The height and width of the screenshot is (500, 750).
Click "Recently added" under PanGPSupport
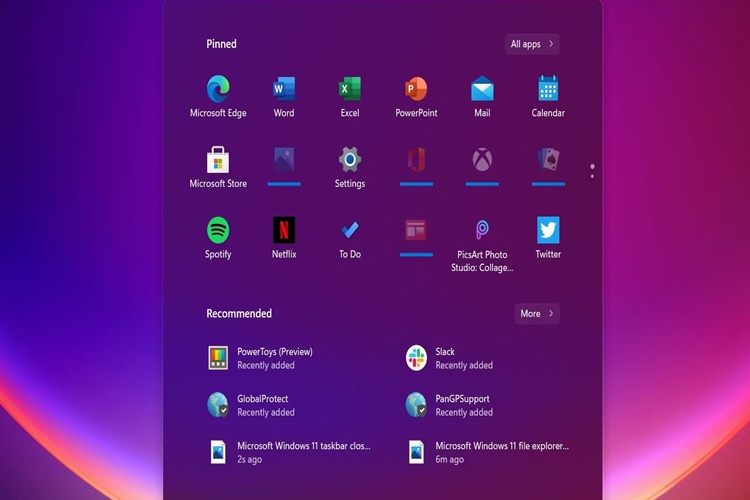[464, 412]
